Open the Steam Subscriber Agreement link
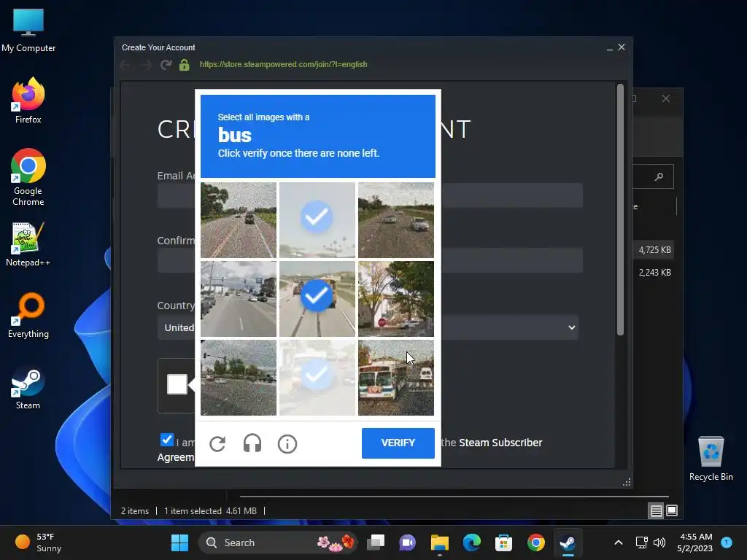The image size is (747, 560). (x=500, y=443)
